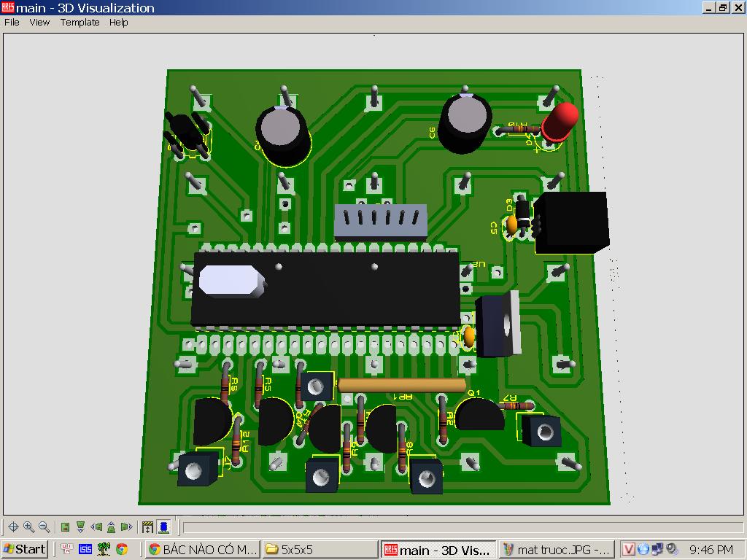Switch to the top view board icon
Screen dimensions: 747x560
pyautogui.click(x=65, y=526)
